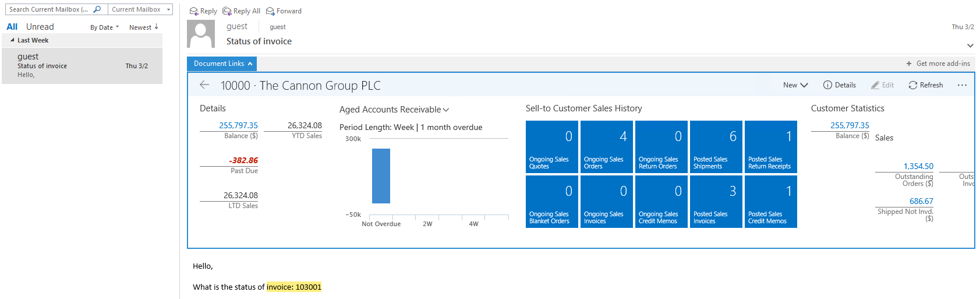
Task: Click the Refresh button
Action: [x=925, y=85]
